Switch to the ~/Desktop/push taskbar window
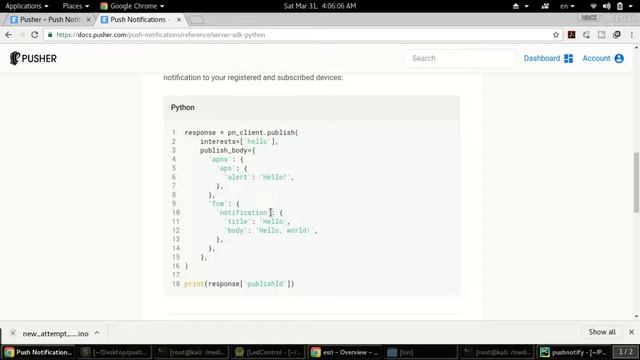This screenshot has height=360, width=640. (x=115, y=352)
